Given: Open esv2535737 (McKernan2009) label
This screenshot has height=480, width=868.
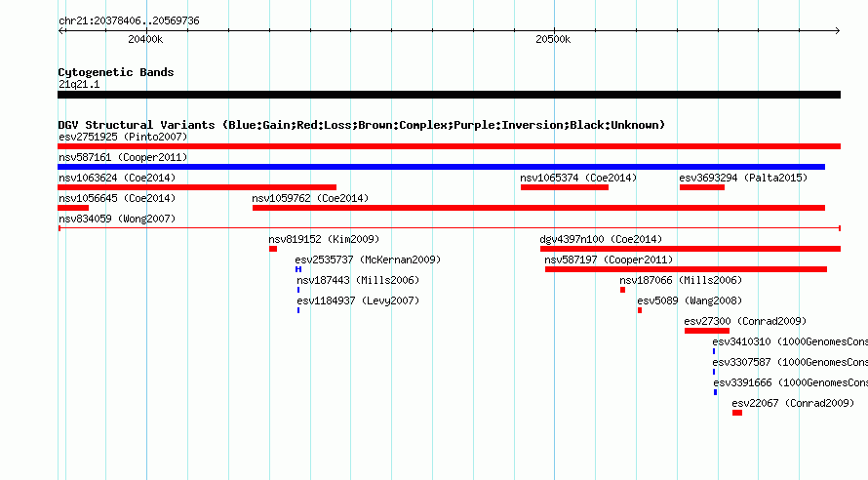Looking at the screenshot, I should click(x=368, y=260).
